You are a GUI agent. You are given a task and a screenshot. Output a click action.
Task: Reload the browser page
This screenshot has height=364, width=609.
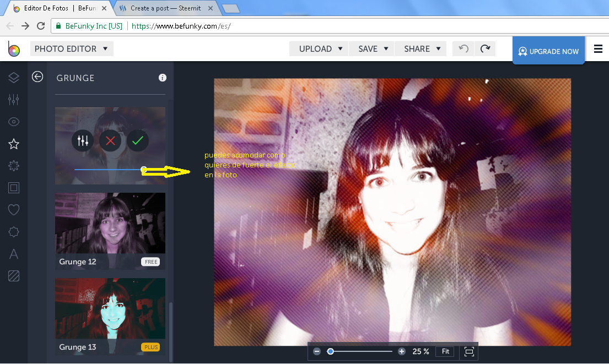coord(41,26)
